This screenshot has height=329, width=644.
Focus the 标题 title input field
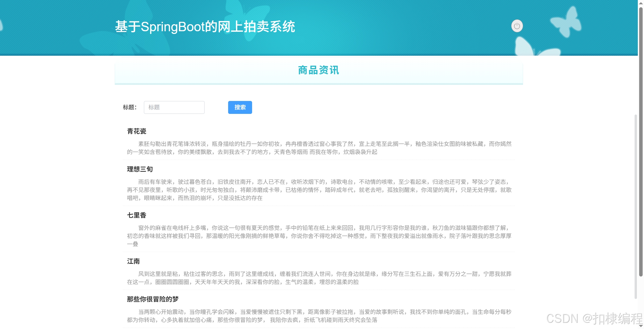click(x=174, y=107)
